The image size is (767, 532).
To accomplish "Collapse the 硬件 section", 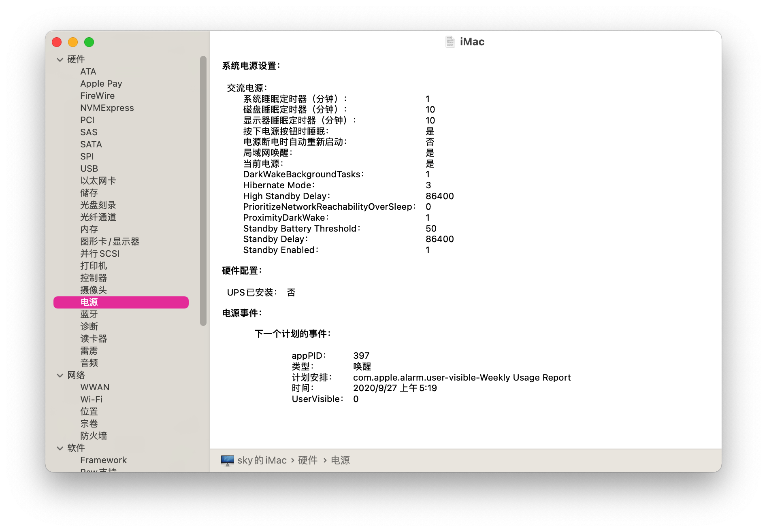I will click(60, 60).
